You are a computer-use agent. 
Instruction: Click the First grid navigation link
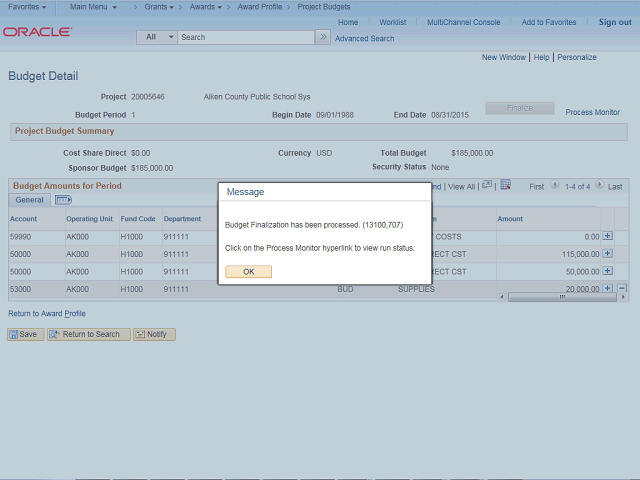(536, 187)
